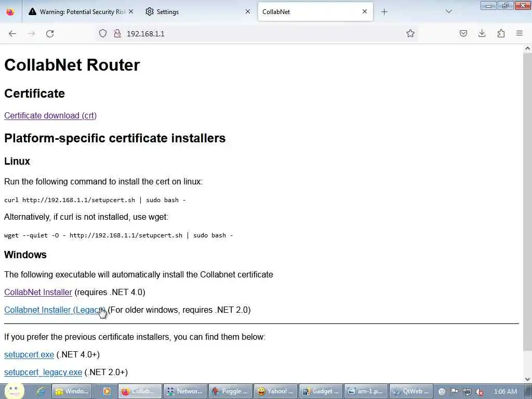Switch to Networ... taskbar window
The image size is (532, 399).
(184, 392)
